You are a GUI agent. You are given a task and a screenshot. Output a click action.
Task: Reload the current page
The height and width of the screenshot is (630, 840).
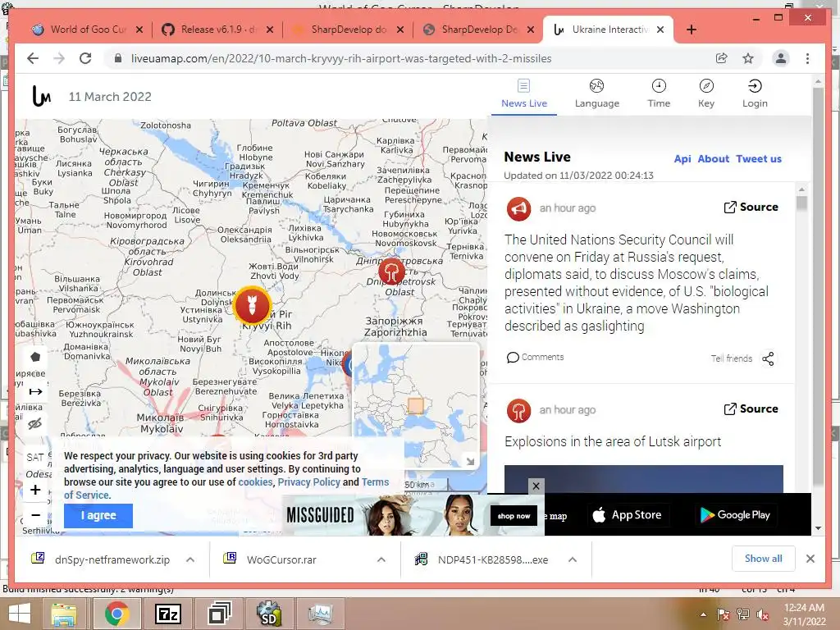[x=85, y=58]
